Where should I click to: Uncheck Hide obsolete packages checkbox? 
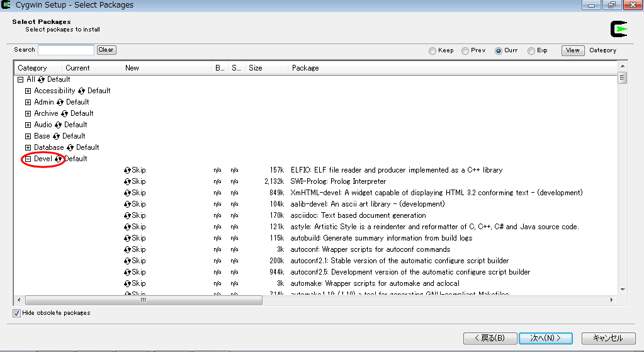(x=16, y=314)
